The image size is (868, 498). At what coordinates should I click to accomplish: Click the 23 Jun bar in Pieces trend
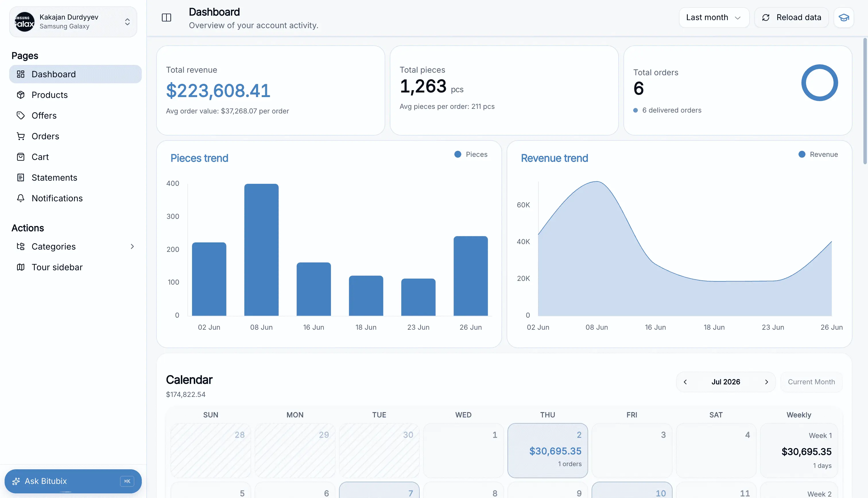pyautogui.click(x=418, y=297)
